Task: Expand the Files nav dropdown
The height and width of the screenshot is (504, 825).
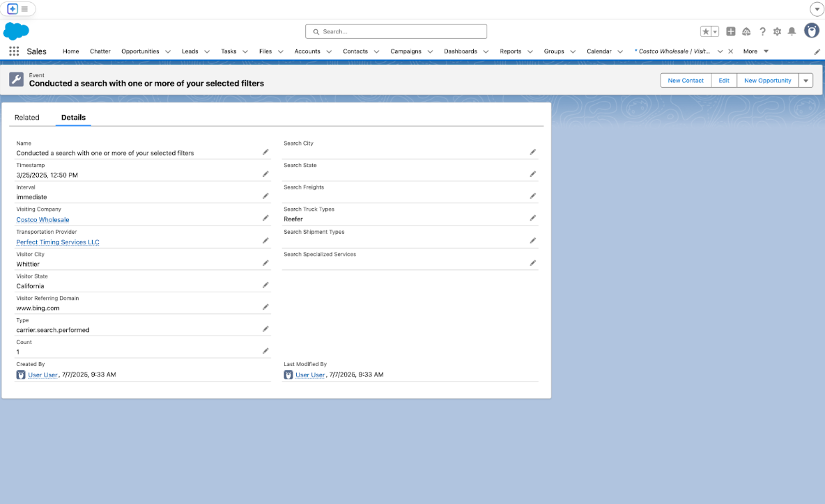Action: tap(280, 52)
